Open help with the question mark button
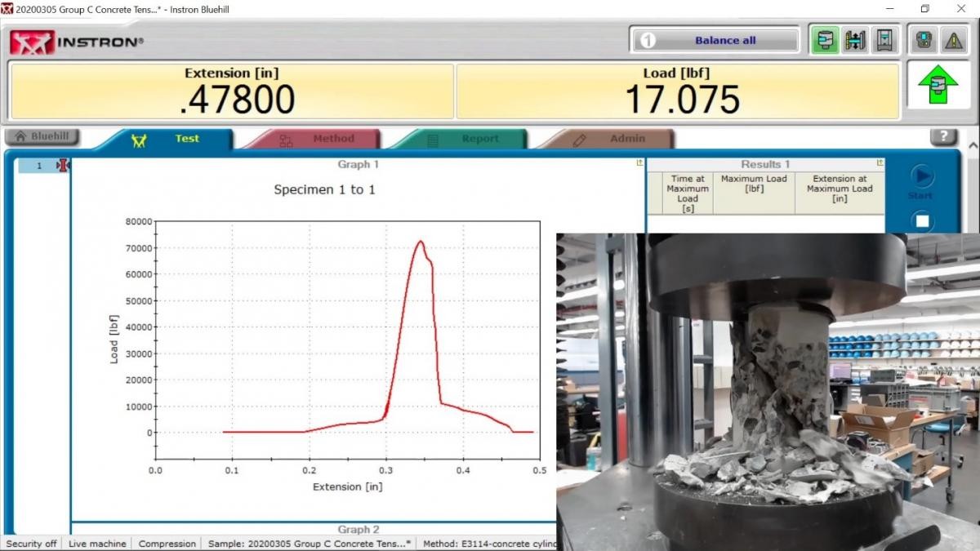The height and width of the screenshot is (551, 980). click(x=943, y=137)
